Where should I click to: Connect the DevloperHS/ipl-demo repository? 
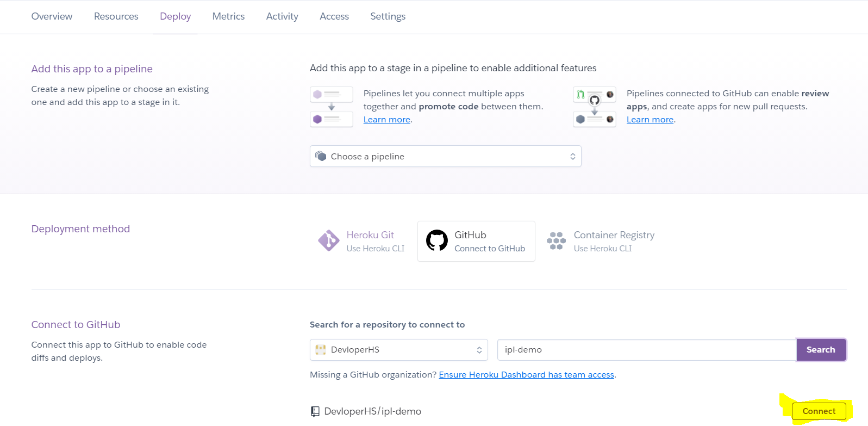[819, 411]
